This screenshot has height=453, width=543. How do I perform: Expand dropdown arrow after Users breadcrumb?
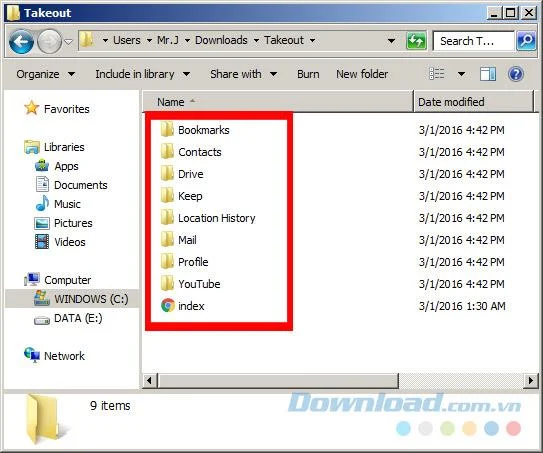pyautogui.click(x=149, y=41)
